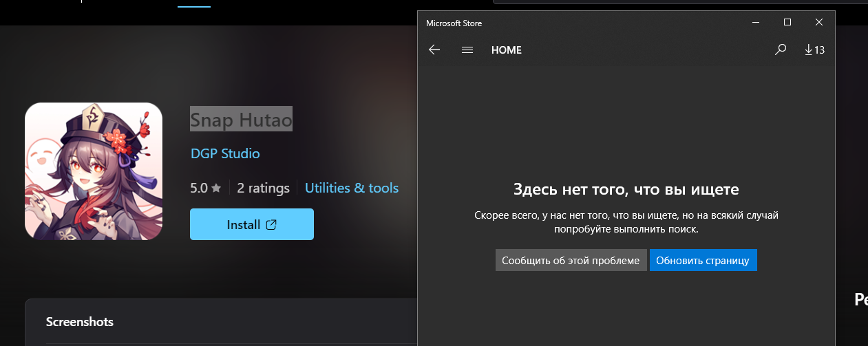The height and width of the screenshot is (346, 868).
Task: Click the Microsoft Store title bar text
Action: 454,23
